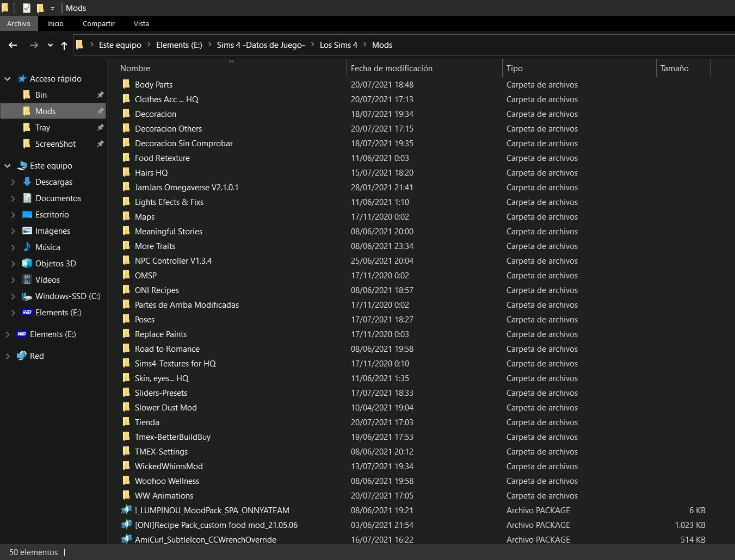Viewport: 735px width, 560px height.
Task: Collapse the Este equipo tree node
Action: click(8, 166)
